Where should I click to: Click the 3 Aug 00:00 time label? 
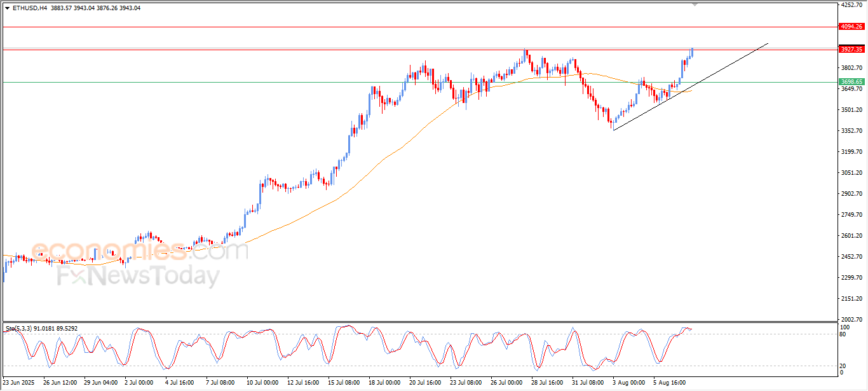pyautogui.click(x=628, y=383)
